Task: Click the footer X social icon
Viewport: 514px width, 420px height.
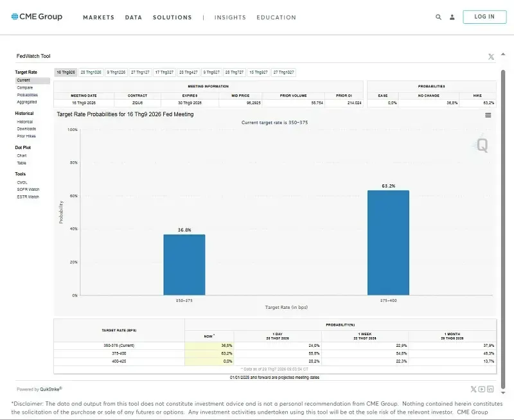Action: 474,389
